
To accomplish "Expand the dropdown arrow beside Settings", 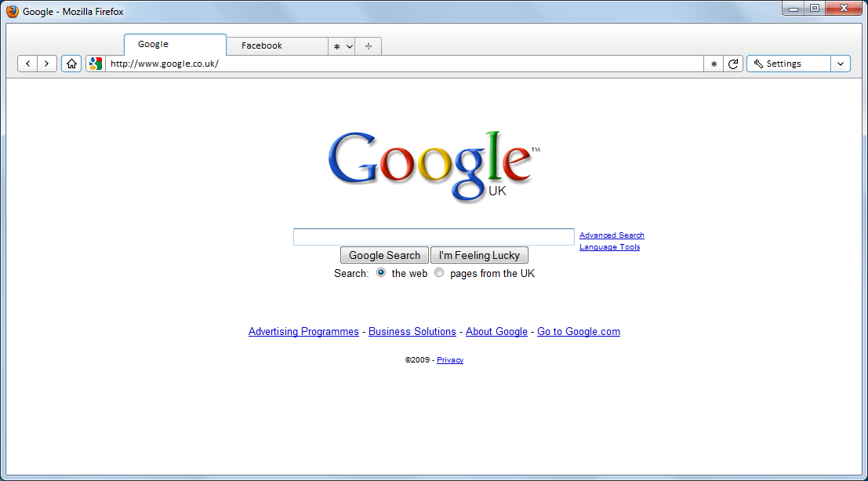I will pyautogui.click(x=841, y=64).
